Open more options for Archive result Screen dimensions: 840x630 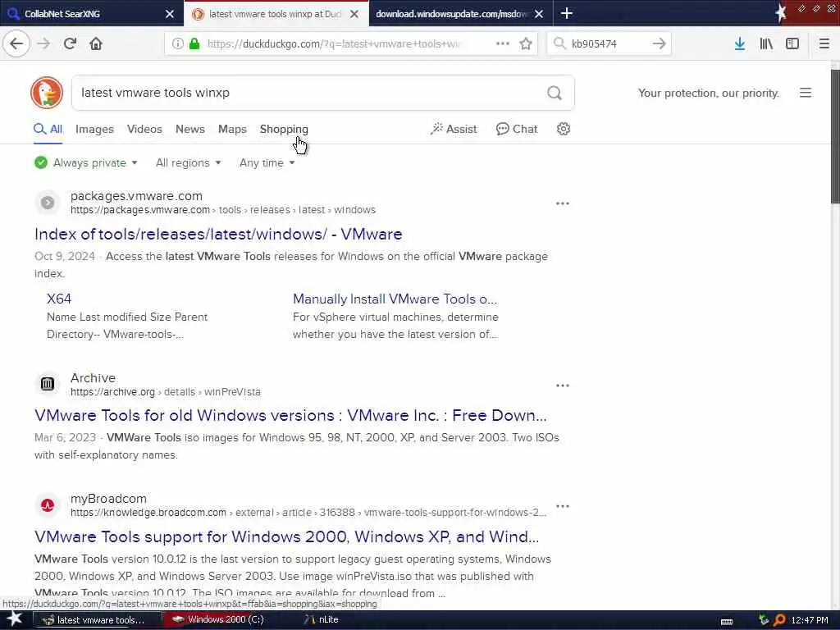(563, 386)
